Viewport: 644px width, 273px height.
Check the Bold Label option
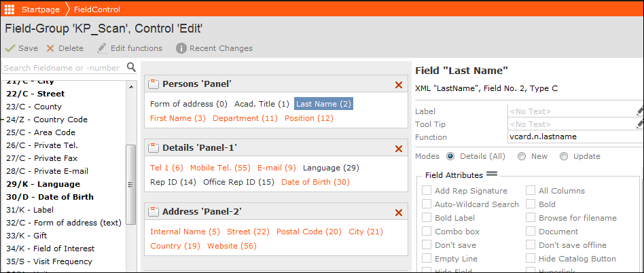[x=427, y=217]
